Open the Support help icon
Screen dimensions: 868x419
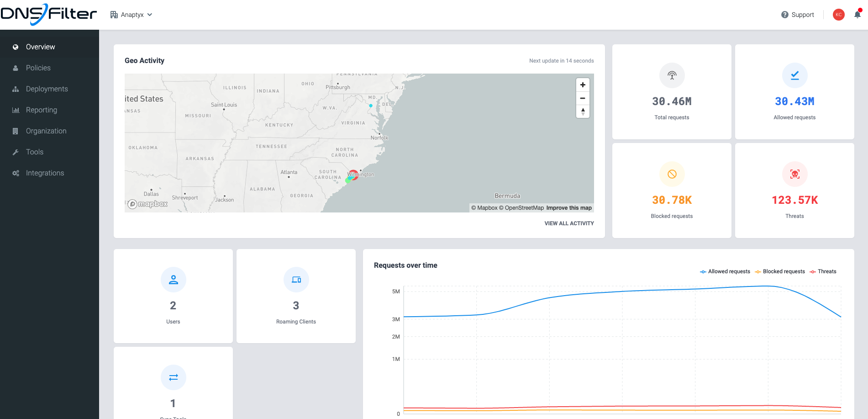click(x=784, y=14)
